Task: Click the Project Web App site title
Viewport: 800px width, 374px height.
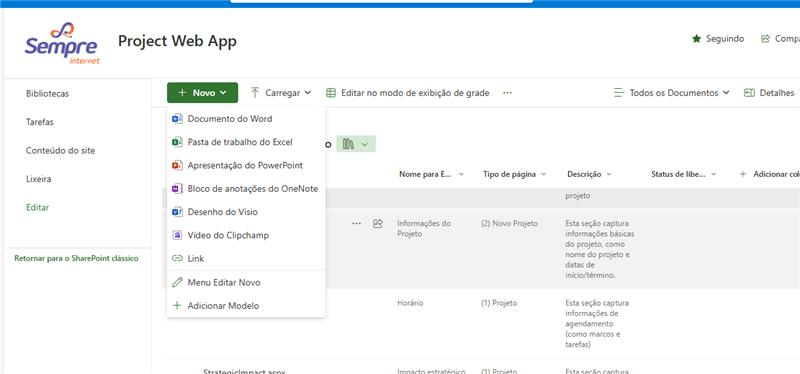Action: point(177,41)
